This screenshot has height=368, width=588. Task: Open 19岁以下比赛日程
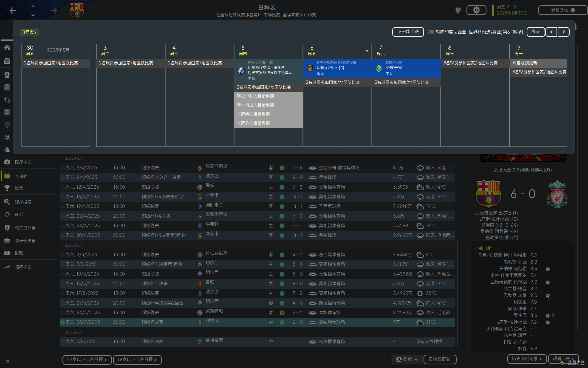[137, 360]
